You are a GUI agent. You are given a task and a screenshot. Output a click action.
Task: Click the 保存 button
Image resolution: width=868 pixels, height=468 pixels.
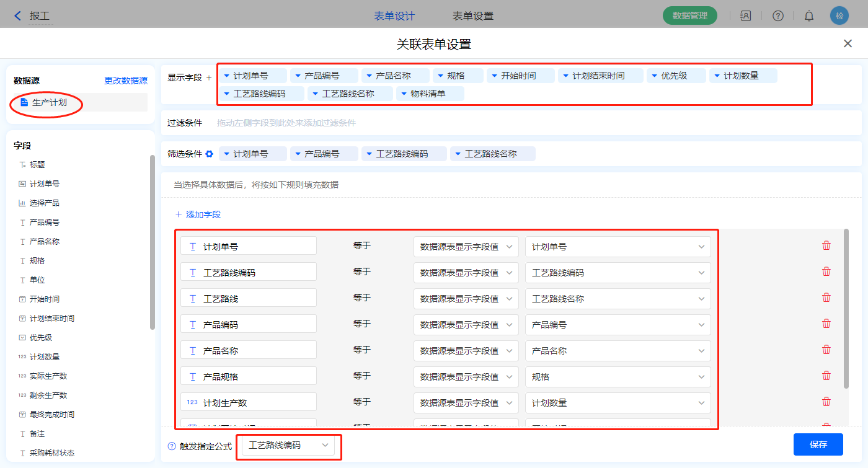click(x=818, y=444)
